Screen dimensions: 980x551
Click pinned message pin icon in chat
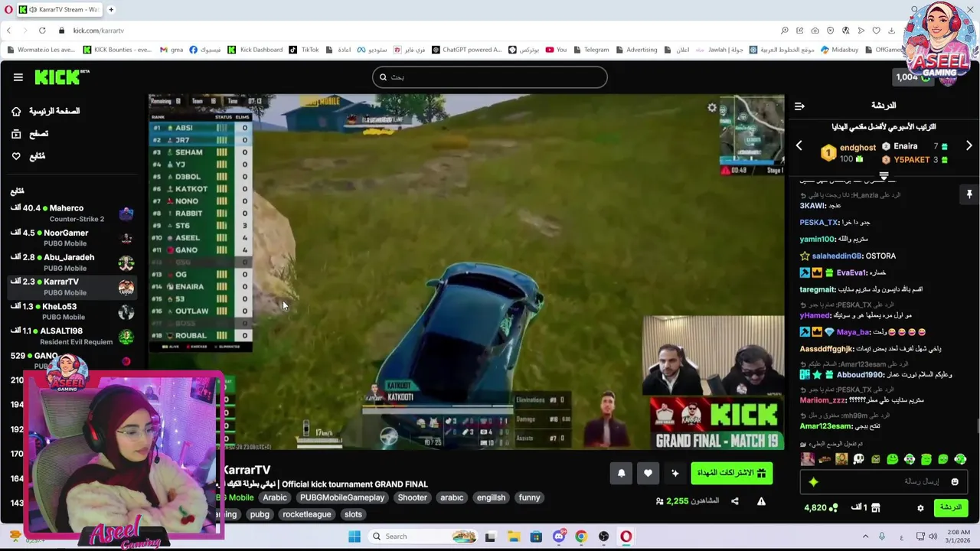969,194
